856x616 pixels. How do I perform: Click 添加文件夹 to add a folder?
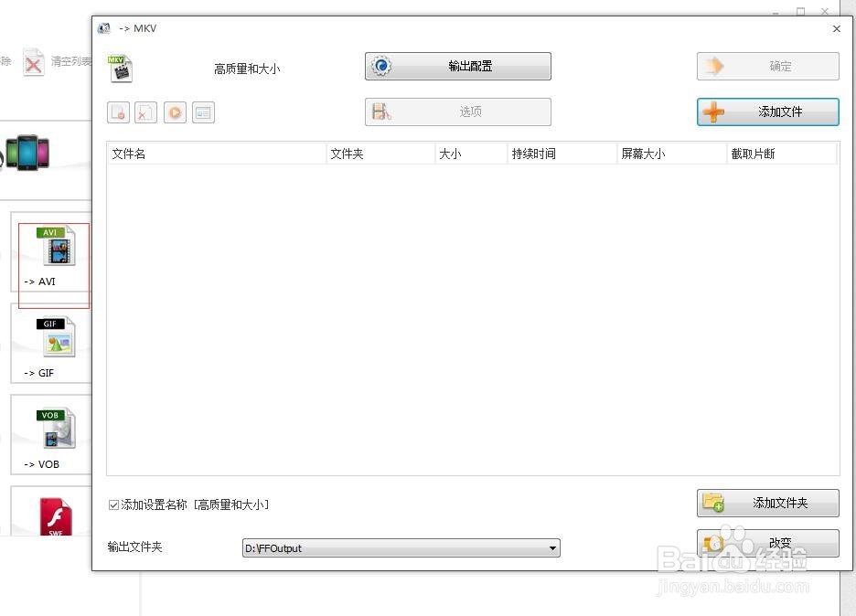click(767, 503)
